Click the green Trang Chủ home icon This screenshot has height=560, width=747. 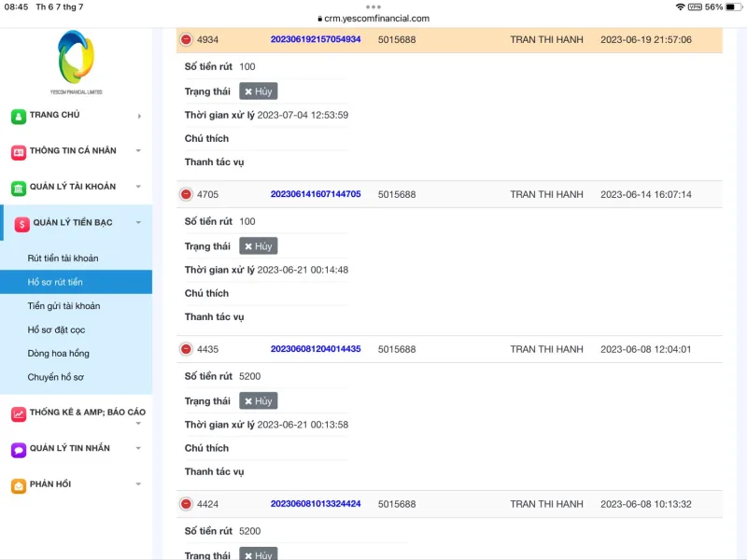coord(19,117)
